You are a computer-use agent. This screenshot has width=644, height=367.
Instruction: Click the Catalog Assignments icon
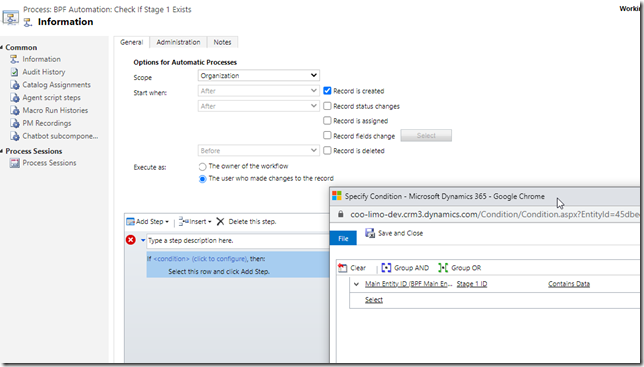14,85
